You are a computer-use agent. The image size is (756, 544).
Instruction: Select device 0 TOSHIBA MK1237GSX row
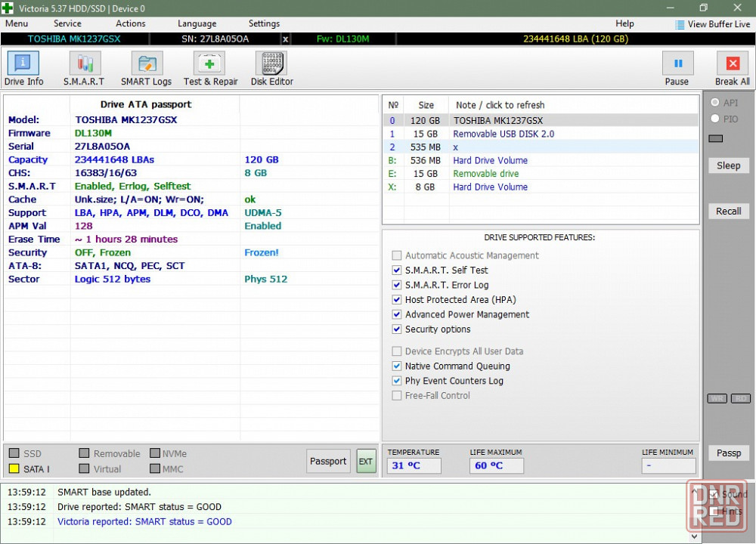pos(541,120)
